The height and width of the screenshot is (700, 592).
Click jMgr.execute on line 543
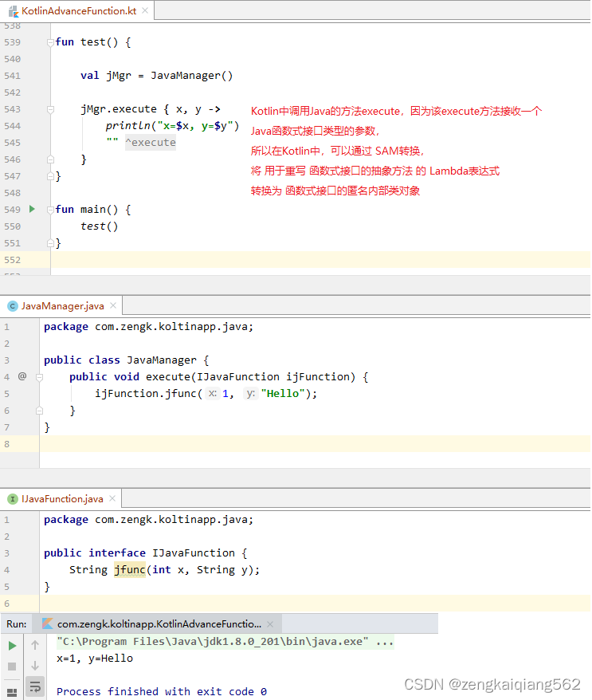119,109
